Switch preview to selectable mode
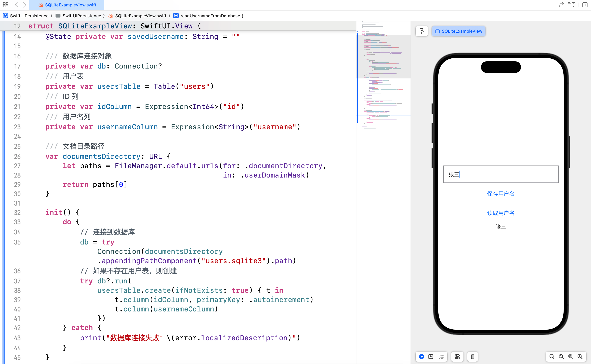591x364 pixels. tap(431, 357)
